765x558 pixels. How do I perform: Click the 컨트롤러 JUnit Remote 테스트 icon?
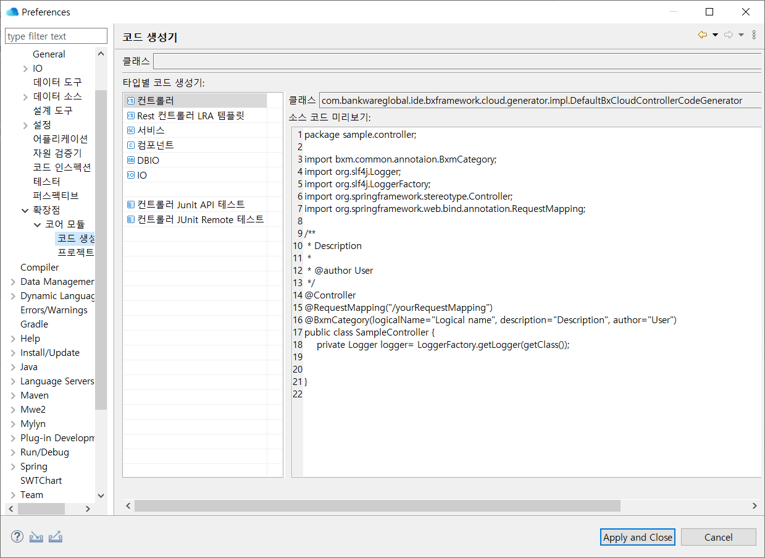(131, 219)
